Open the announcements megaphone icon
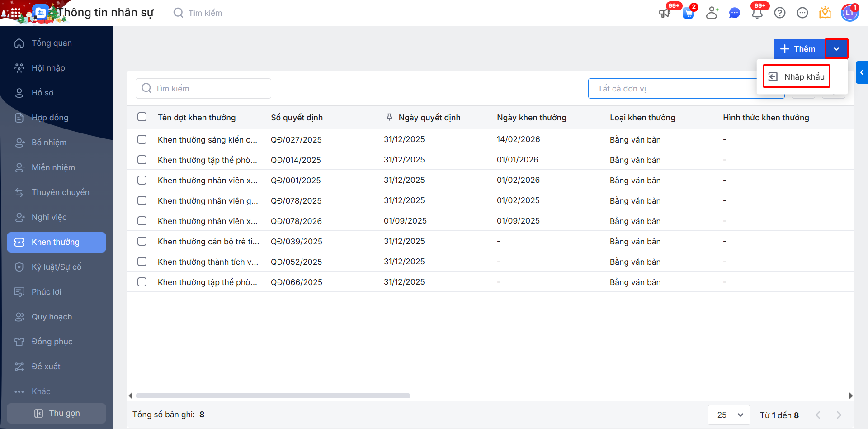 [665, 13]
